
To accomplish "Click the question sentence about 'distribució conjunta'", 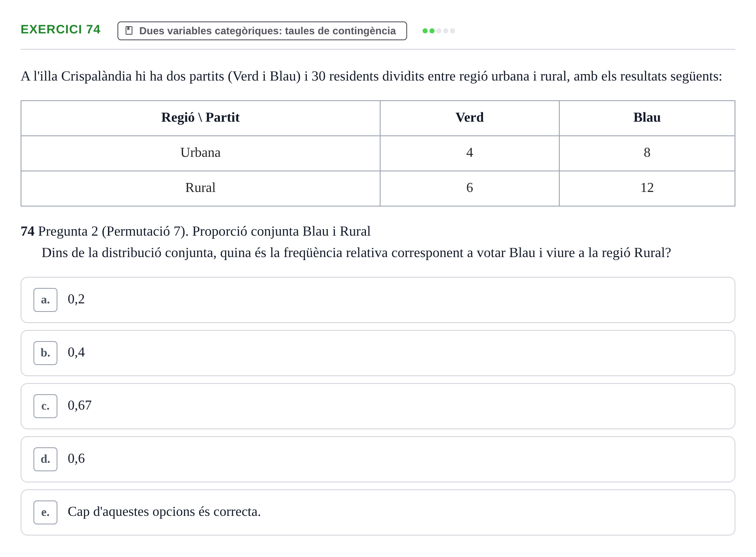I will click(x=356, y=253).
